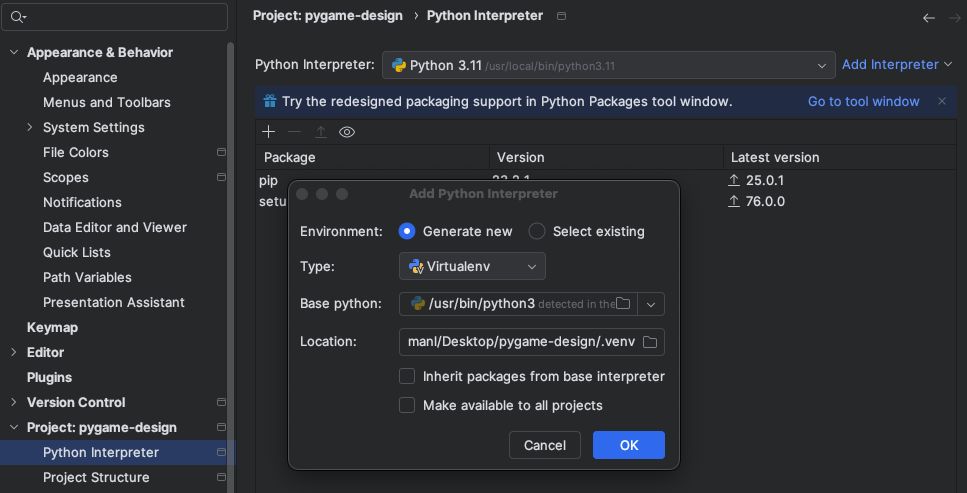This screenshot has height=493, width=967.
Task: Click the Go to tool window link
Action: [863, 101]
